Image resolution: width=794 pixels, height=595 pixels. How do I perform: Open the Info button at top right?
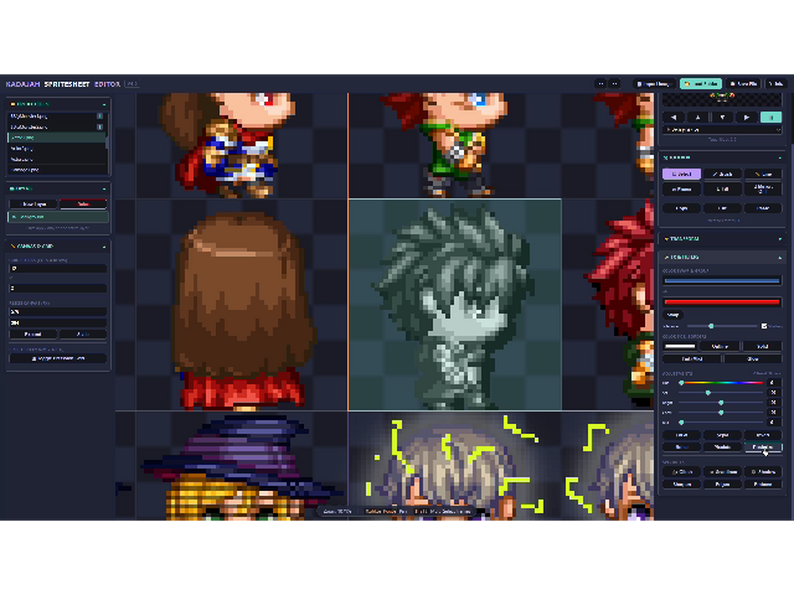[775, 84]
